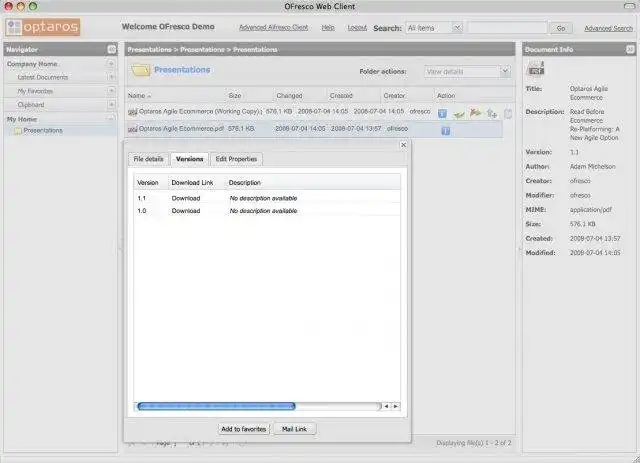Image resolution: width=640 pixels, height=463 pixels.
Task: Expand the My Favorites section
Action: (111, 91)
